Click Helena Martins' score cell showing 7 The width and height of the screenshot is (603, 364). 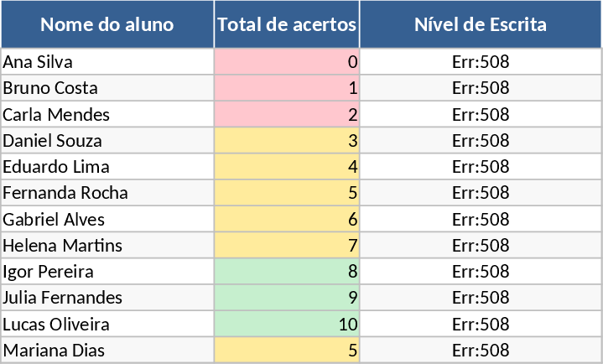click(x=287, y=246)
